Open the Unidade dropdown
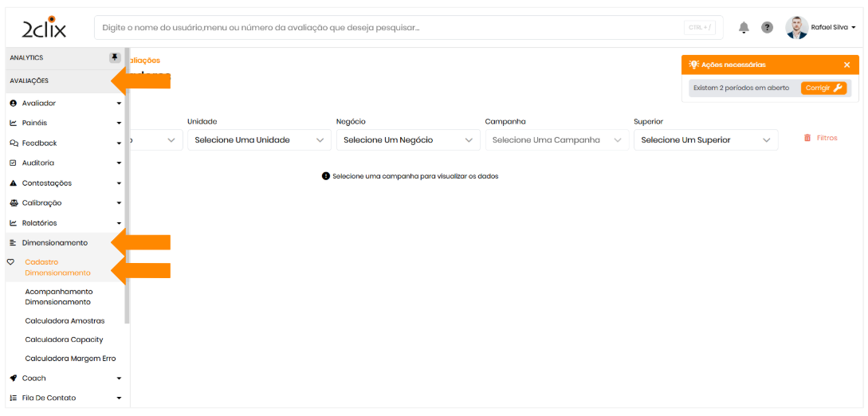Screen dimensions: 868x416 [x=259, y=140]
